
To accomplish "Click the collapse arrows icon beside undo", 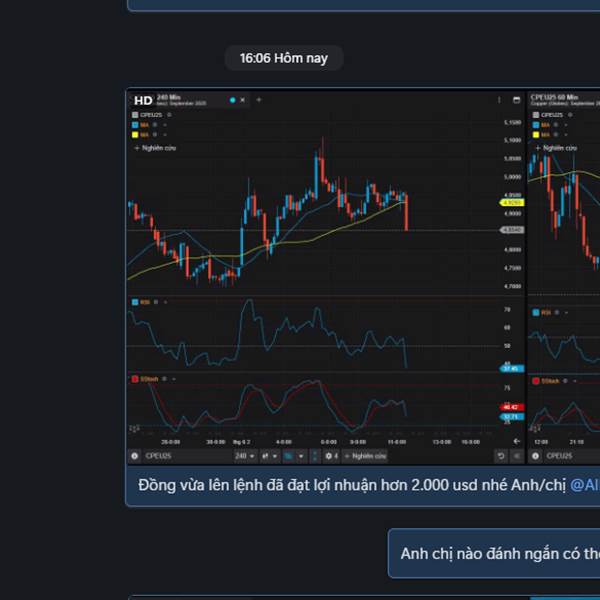I will pyautogui.click(x=517, y=456).
